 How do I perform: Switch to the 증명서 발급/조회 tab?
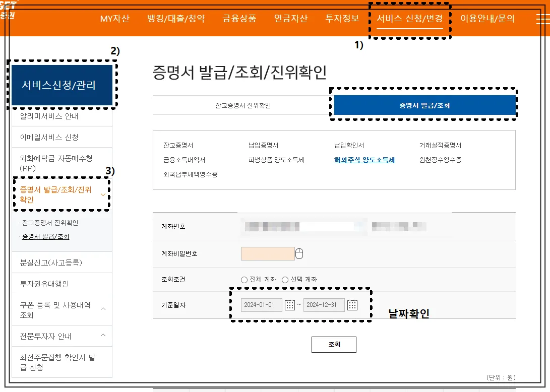425,105
